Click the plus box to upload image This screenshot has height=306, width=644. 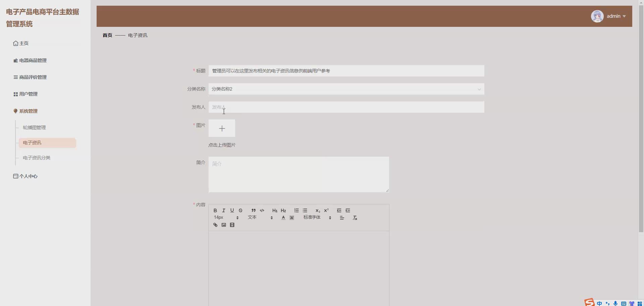coord(222,128)
